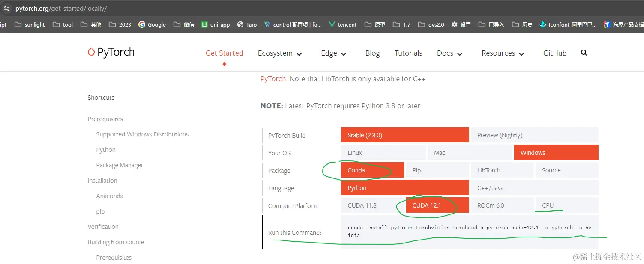Image resolution: width=644 pixels, height=264 pixels.
Task: Expand the Resources dropdown menu
Action: (503, 53)
